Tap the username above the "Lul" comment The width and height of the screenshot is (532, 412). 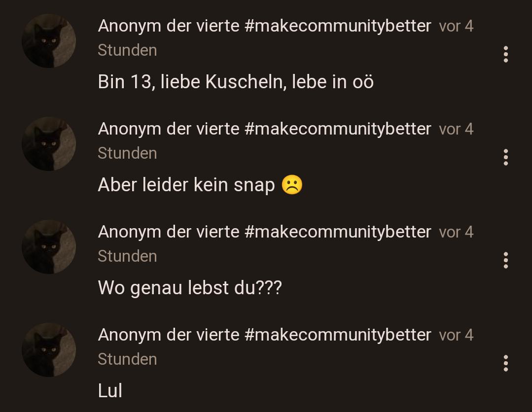coord(264,335)
